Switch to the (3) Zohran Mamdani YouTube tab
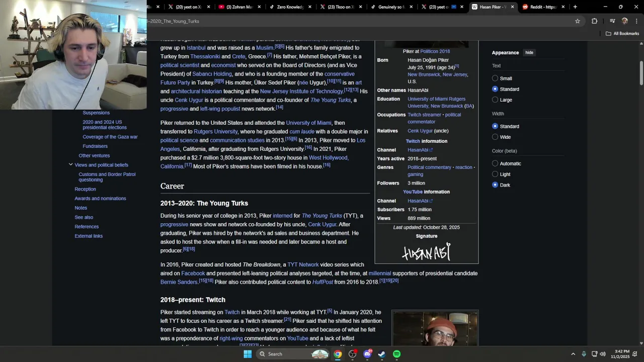The width and height of the screenshot is (644, 362). [x=239, y=7]
